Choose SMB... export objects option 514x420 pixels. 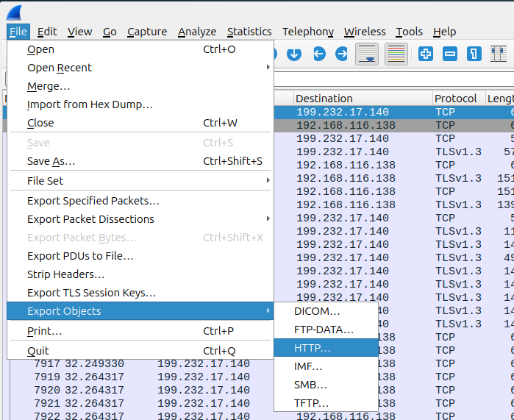click(326, 385)
